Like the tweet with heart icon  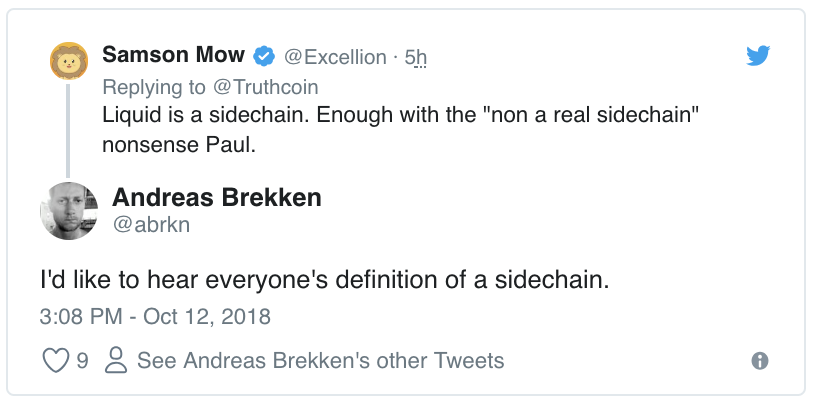56,360
